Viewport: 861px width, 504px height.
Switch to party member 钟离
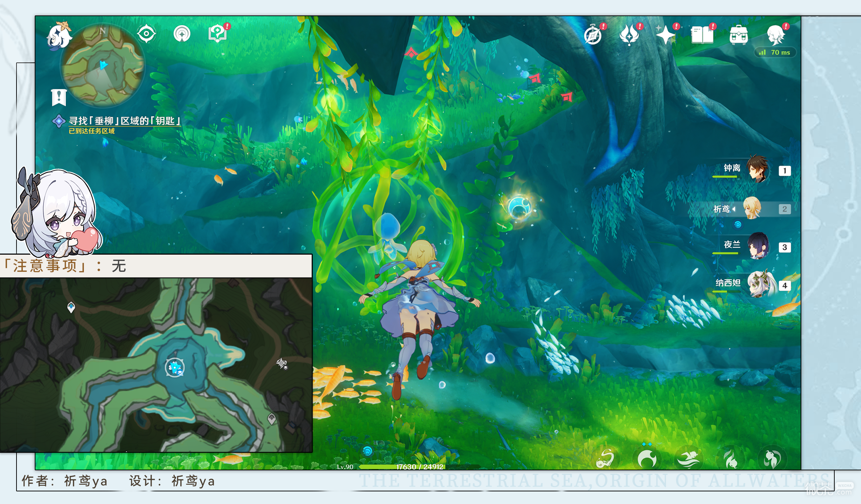(751, 170)
